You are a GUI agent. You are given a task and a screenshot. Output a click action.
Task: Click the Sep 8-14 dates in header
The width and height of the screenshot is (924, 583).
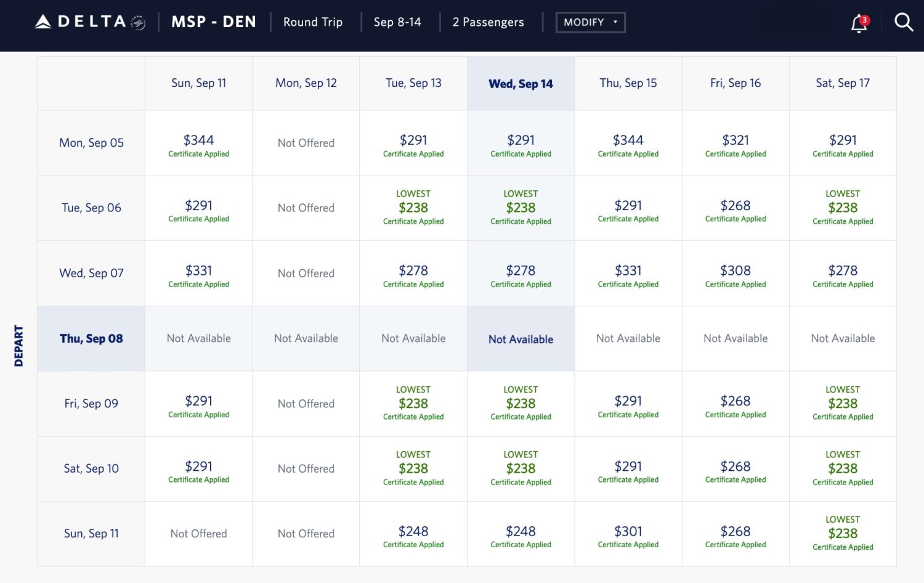397,22
